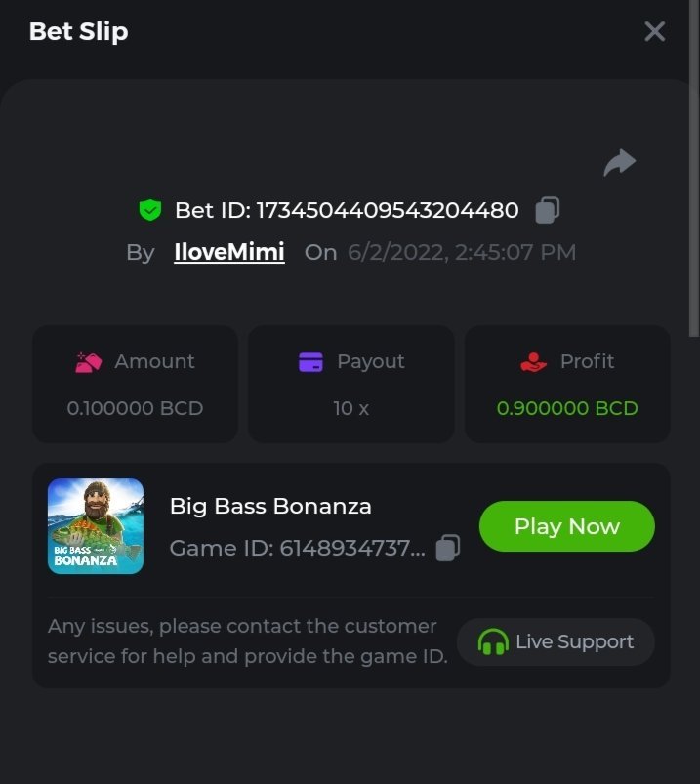Image resolution: width=700 pixels, height=784 pixels.
Task: Click the green verified shield icon
Action: [149, 210]
